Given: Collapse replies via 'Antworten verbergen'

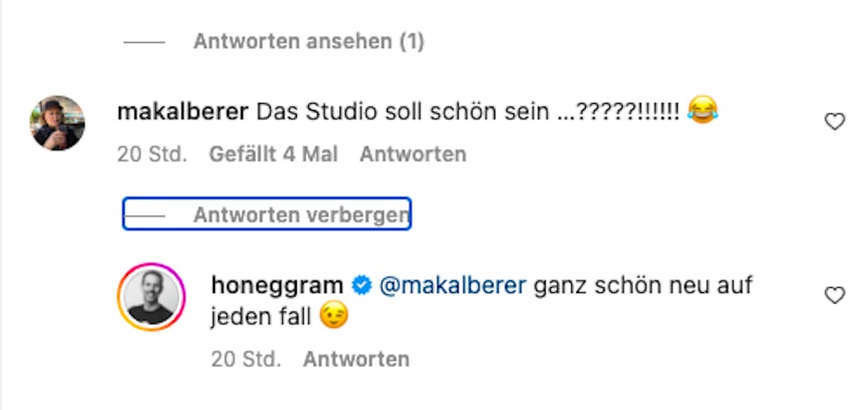Looking at the screenshot, I should point(300,215).
